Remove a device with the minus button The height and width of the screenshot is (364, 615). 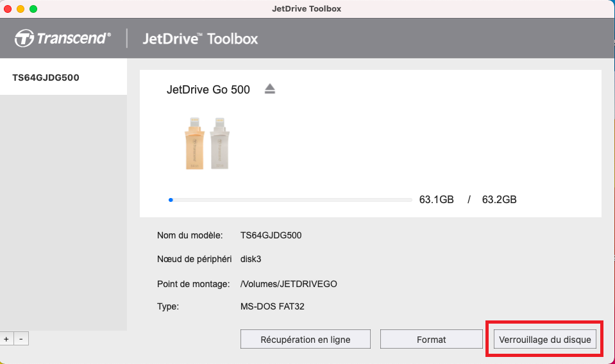pyautogui.click(x=21, y=339)
